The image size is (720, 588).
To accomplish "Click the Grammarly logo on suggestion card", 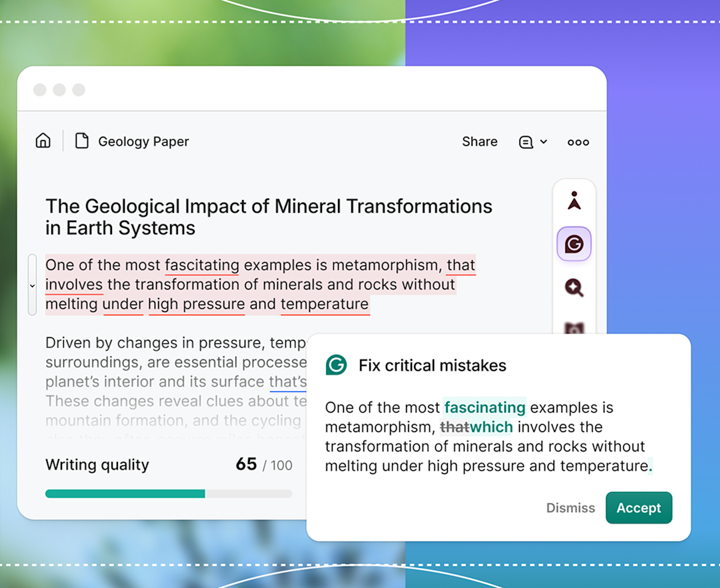I will [x=336, y=365].
